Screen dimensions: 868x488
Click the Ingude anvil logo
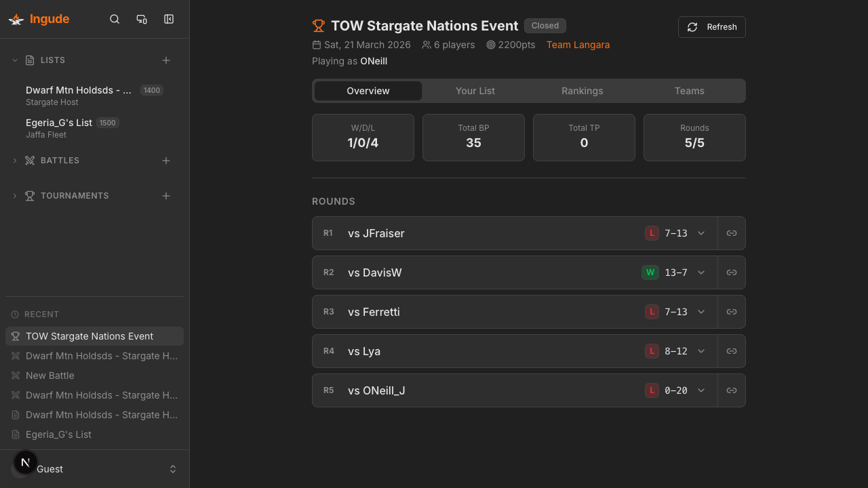[x=16, y=19]
